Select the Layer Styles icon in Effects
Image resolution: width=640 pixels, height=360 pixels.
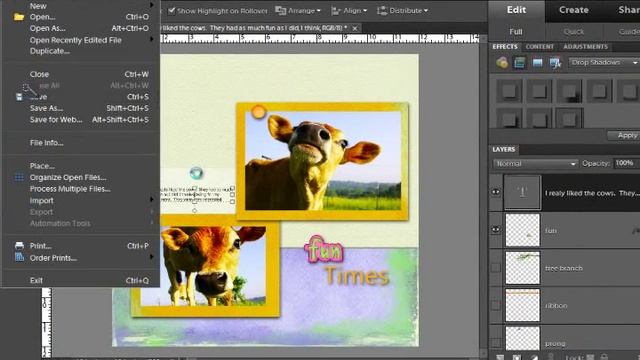pyautogui.click(x=520, y=62)
